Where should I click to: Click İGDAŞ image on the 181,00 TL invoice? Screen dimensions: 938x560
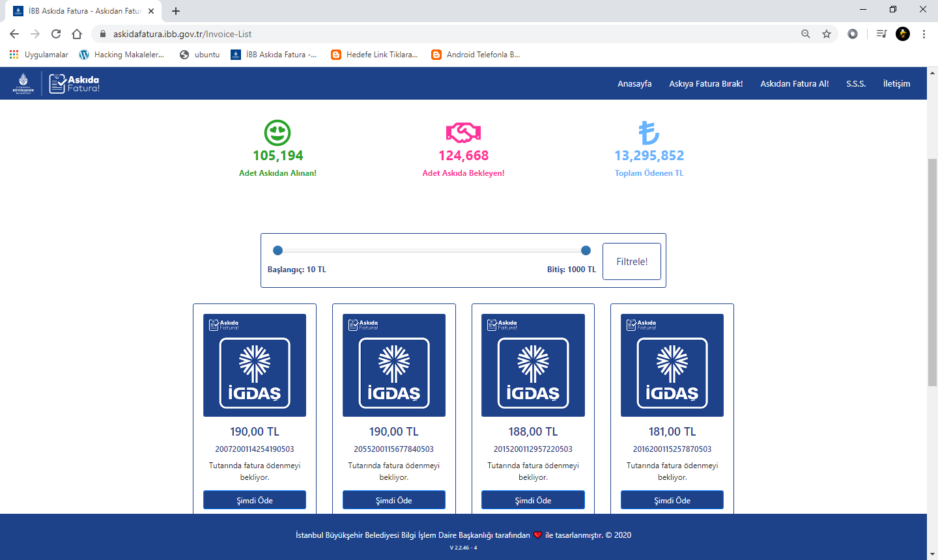672,365
